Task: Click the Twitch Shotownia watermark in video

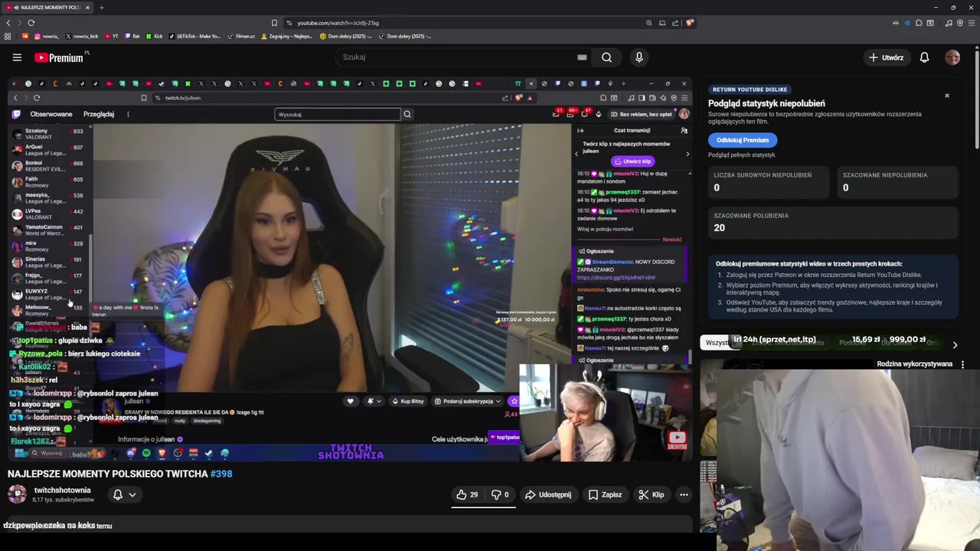Action: click(x=351, y=452)
